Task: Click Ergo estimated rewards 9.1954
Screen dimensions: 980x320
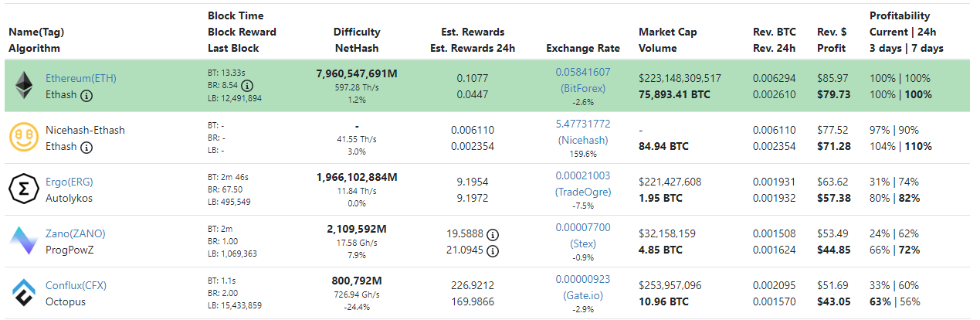Action: click(x=473, y=182)
